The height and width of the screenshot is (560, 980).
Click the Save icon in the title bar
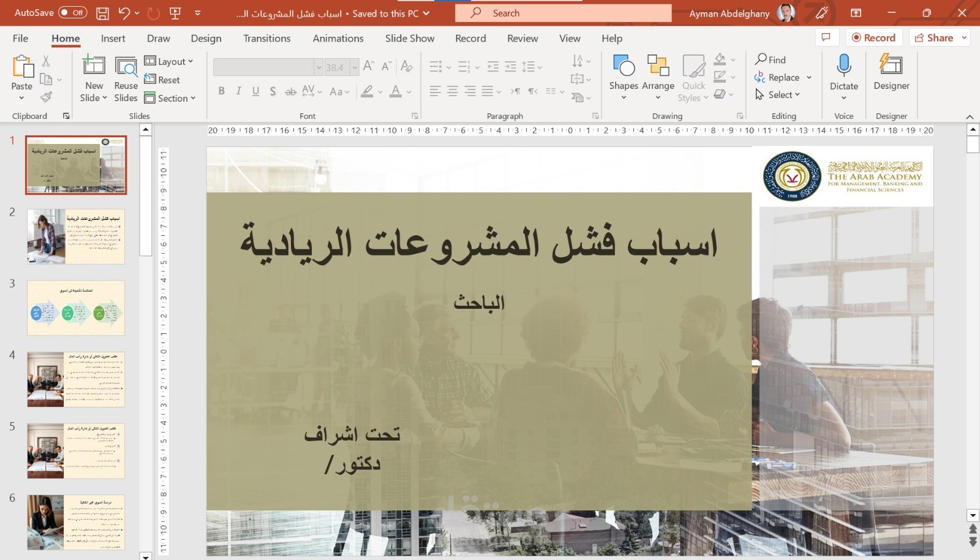(x=103, y=13)
